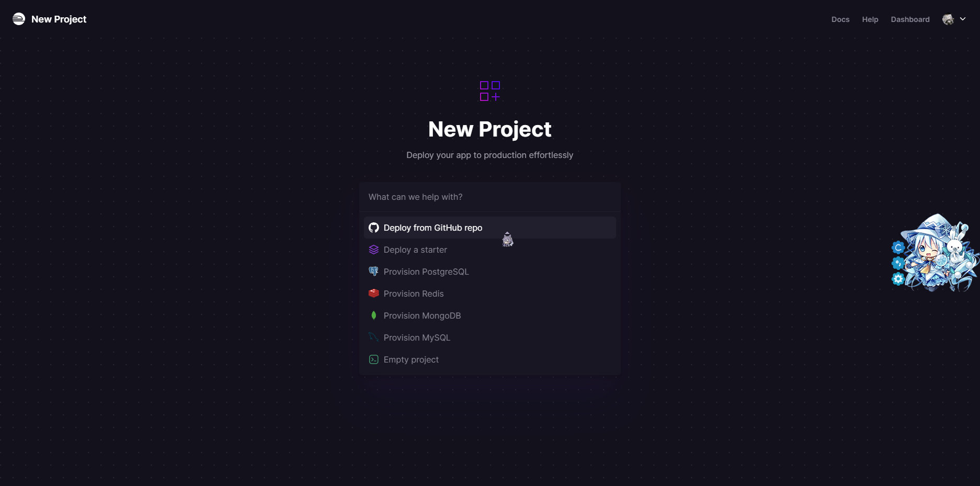Click the blue refresh widget icon
The image size is (980, 486).
(x=898, y=247)
